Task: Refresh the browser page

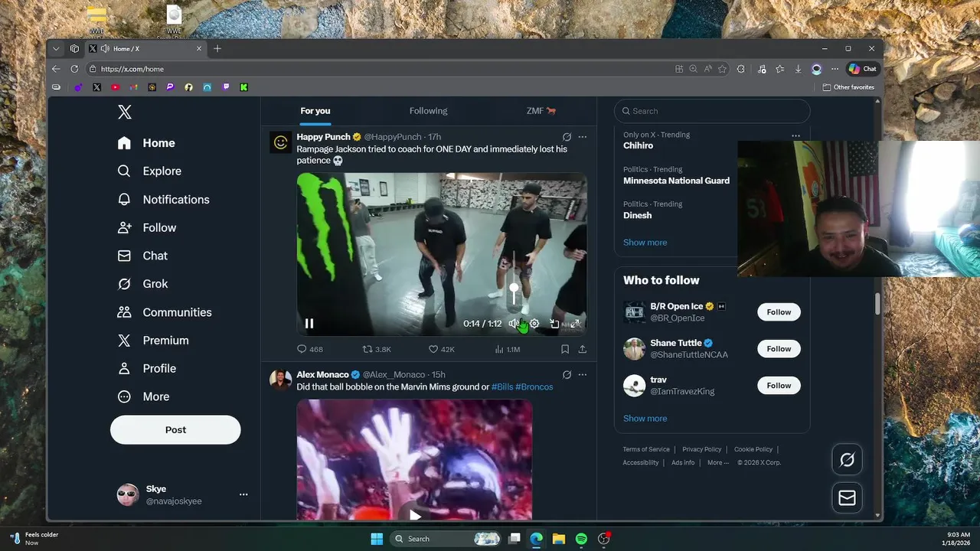Action: click(x=74, y=69)
